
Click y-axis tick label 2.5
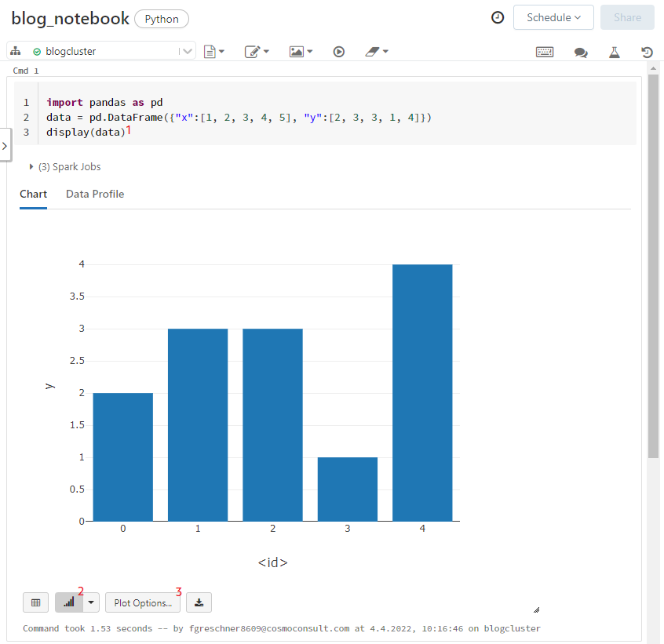pyautogui.click(x=77, y=361)
